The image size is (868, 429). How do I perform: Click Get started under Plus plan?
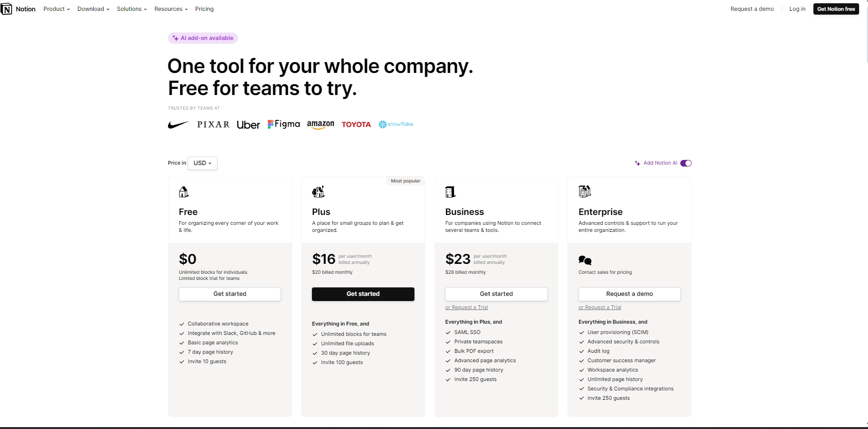point(363,294)
